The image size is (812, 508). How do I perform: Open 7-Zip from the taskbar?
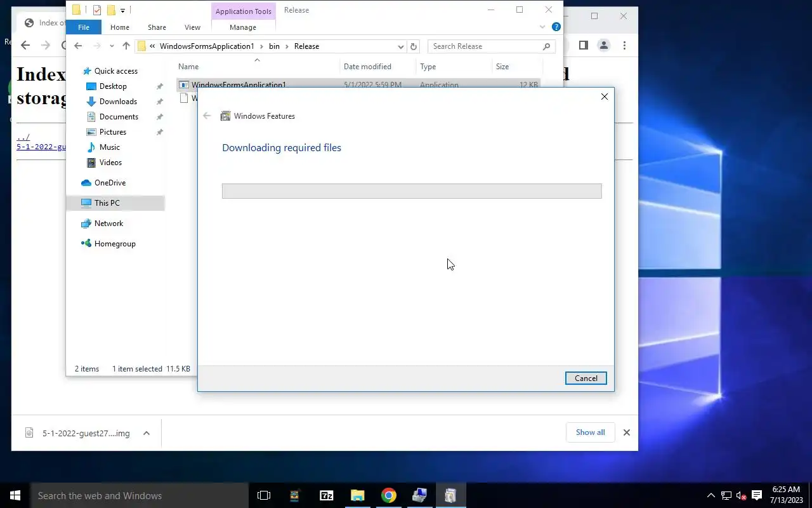327,495
